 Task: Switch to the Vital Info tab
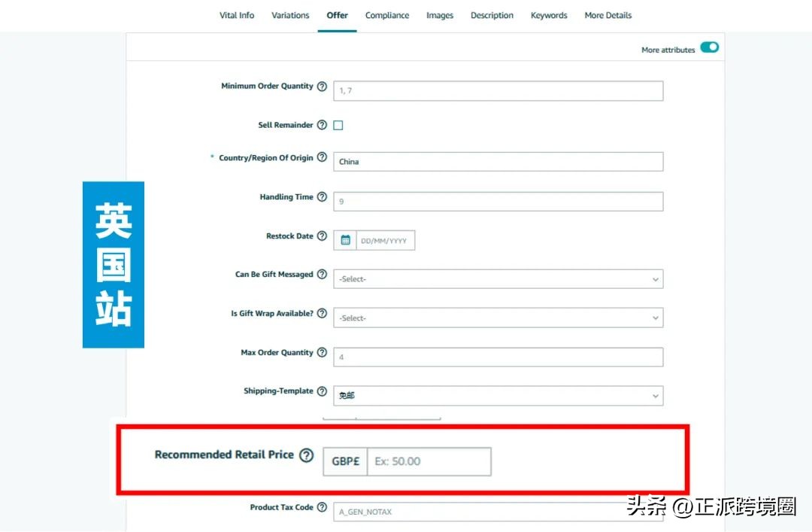pos(237,15)
